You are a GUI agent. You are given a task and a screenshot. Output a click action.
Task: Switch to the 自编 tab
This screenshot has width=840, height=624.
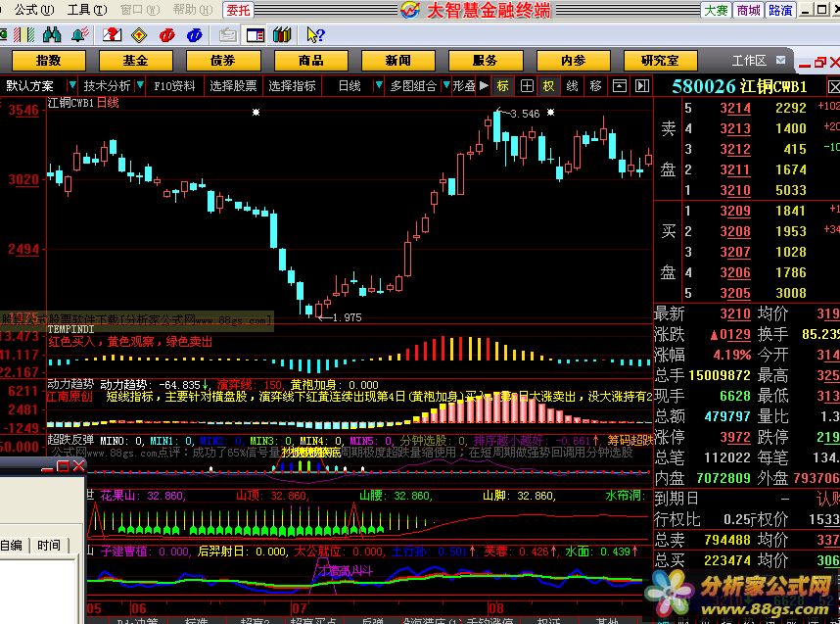[x=12, y=546]
